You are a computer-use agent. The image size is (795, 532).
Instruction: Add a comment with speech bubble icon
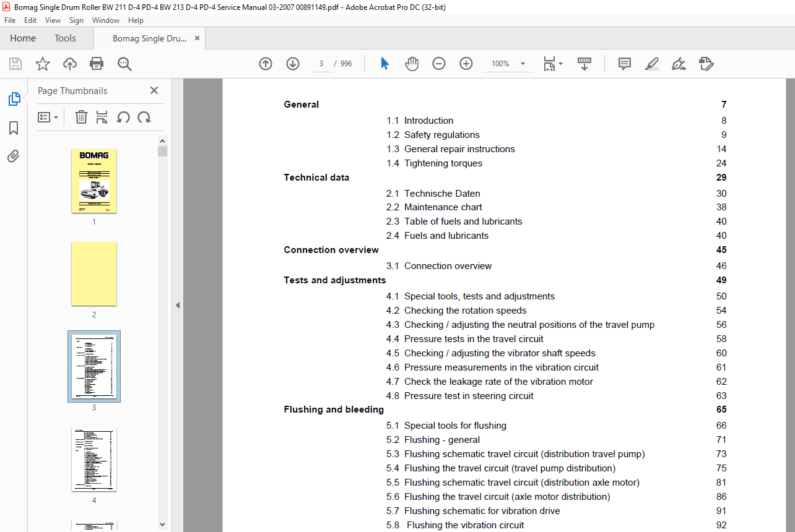tap(625, 64)
